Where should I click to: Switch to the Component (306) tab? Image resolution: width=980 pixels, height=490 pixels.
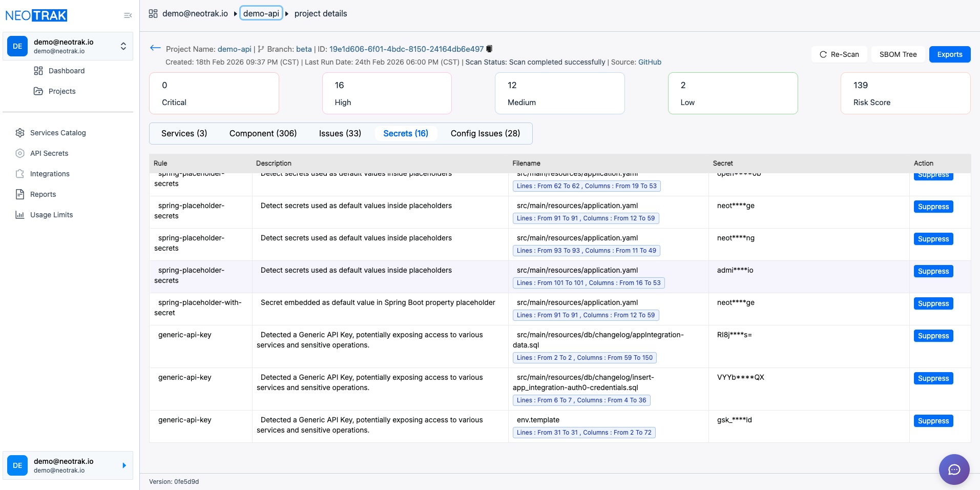tap(263, 133)
